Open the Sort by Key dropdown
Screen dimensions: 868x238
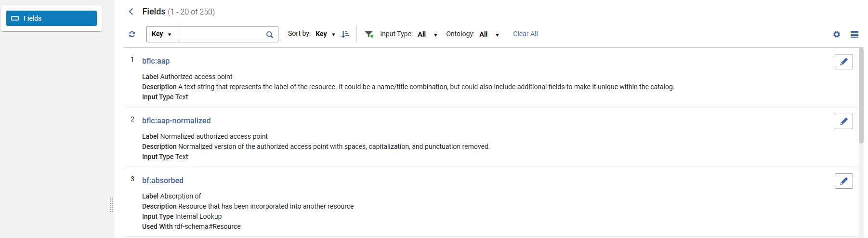pos(325,34)
